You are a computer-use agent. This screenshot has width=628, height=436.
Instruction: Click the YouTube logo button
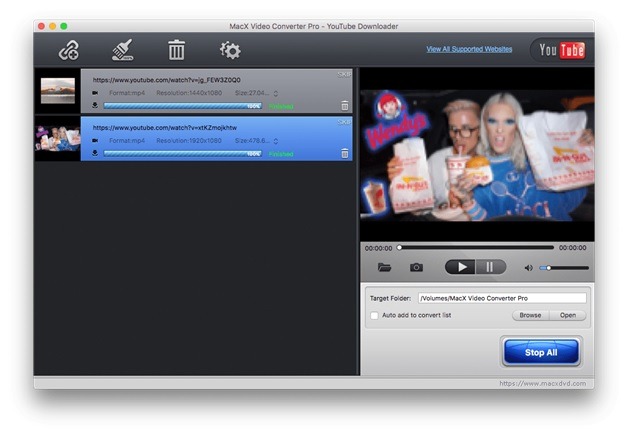pyautogui.click(x=562, y=50)
